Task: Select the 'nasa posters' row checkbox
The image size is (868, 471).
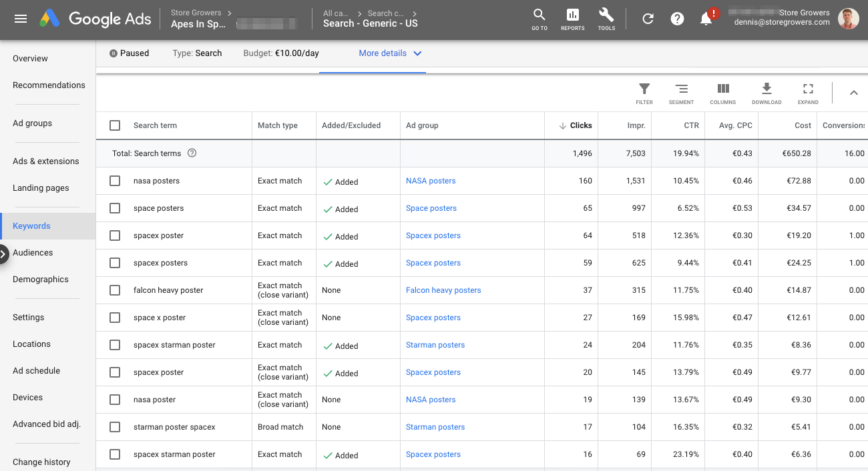Action: coord(115,181)
